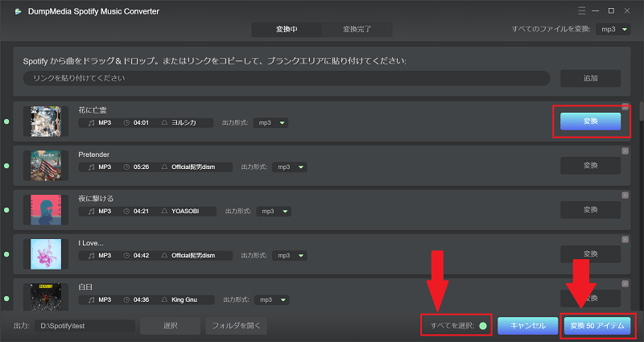Click the music note icon in Pretender row
Screen dimensions: 644x342
tap(92, 167)
